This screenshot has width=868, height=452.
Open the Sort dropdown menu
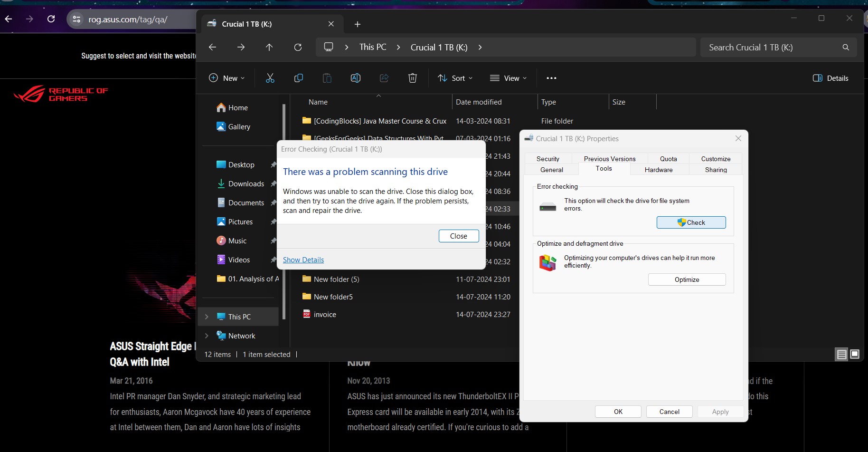455,78
